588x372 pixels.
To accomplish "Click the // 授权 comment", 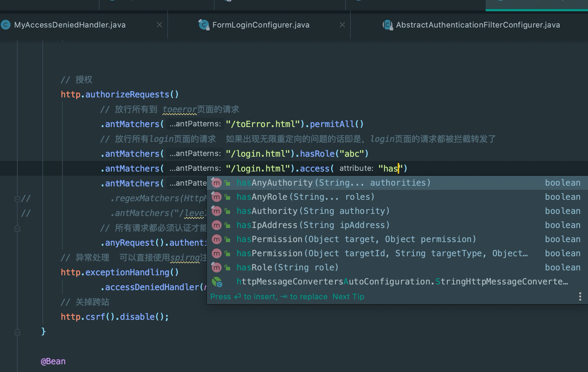I will click(x=77, y=80).
